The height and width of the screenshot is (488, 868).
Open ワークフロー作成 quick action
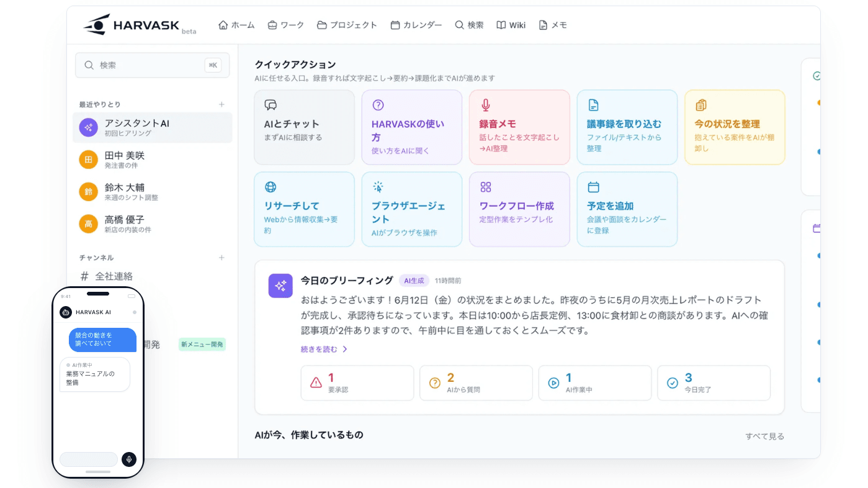click(x=519, y=209)
